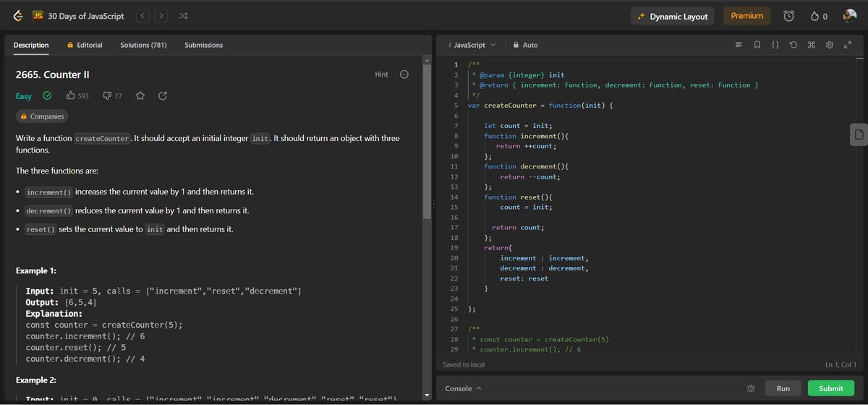Viewport: 868px width, 405px height.
Task: Click the decrement() bullet text
Action: [x=137, y=210]
